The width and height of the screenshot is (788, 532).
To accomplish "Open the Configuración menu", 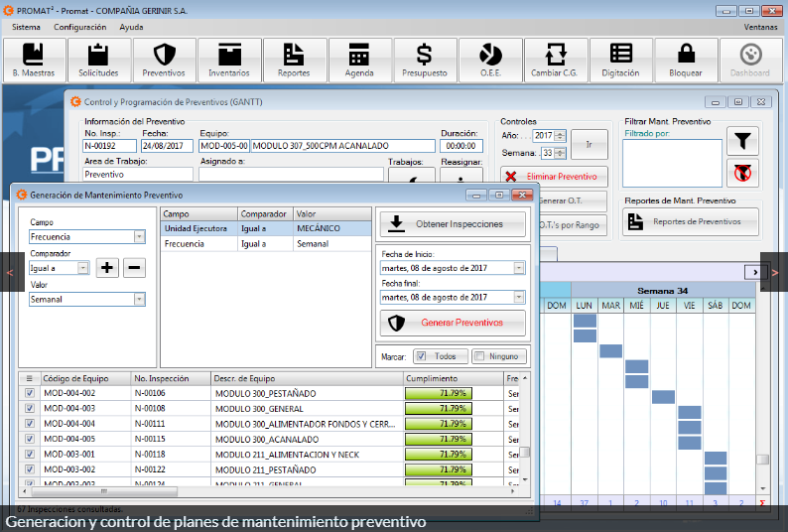I will (79, 27).
